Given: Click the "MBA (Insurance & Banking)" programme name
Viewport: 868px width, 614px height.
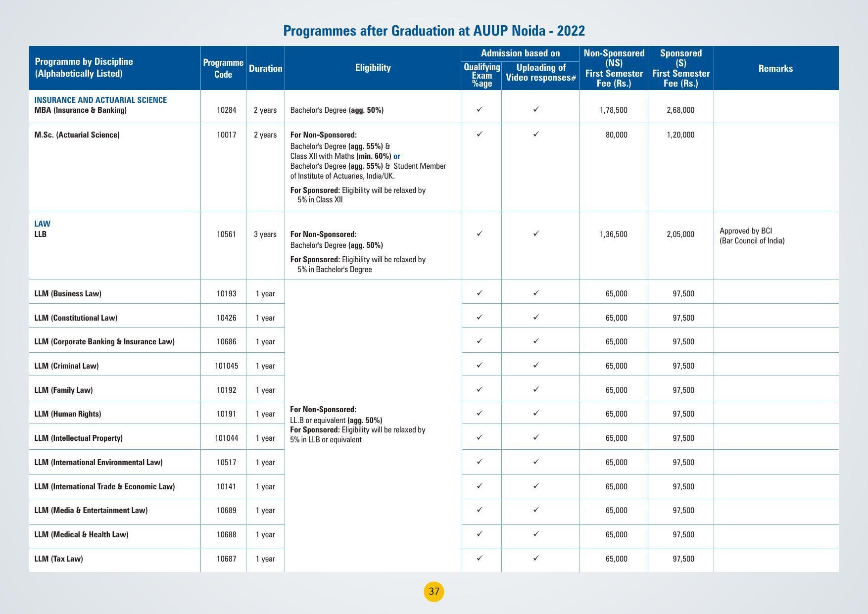Looking at the screenshot, I should pos(81,110).
